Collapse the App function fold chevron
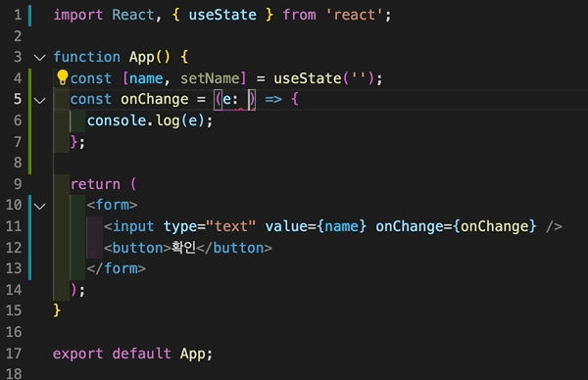The height and width of the screenshot is (380, 588). coord(39,58)
